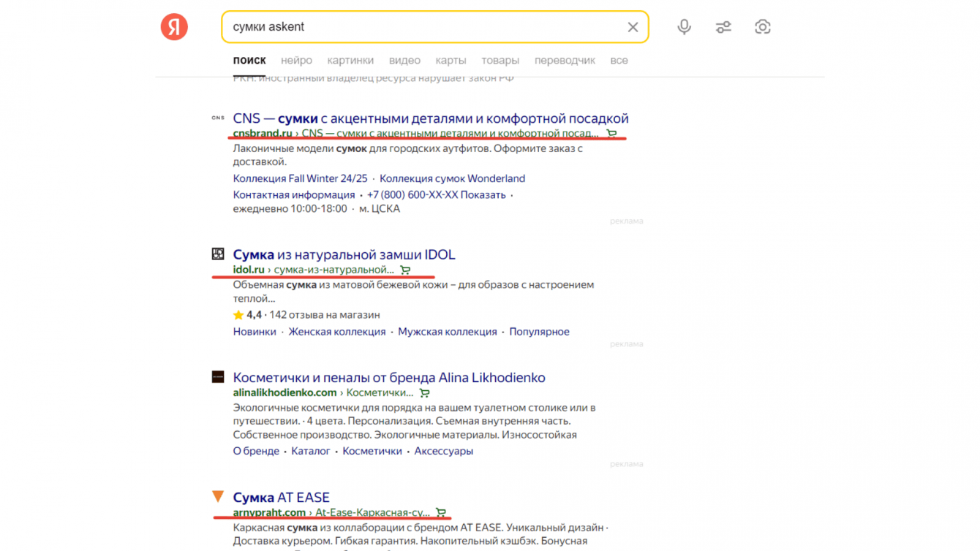Start voice search with microphone icon

coord(684,27)
